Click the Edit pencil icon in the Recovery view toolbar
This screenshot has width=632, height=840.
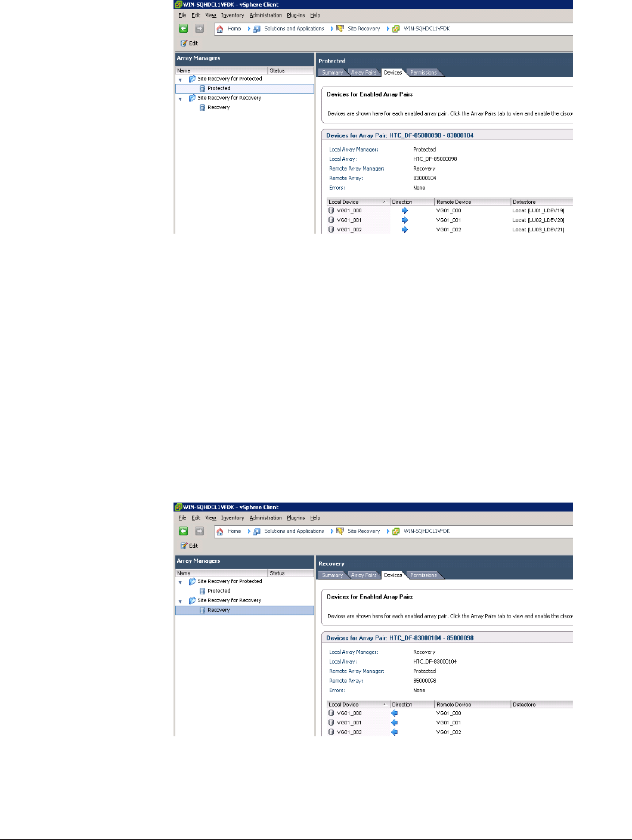tap(184, 545)
